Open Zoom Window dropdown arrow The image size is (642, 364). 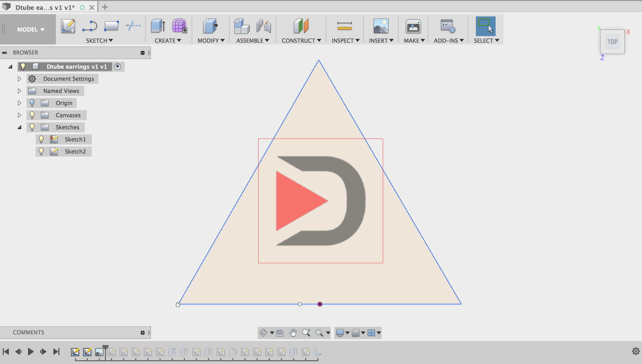pos(328,333)
